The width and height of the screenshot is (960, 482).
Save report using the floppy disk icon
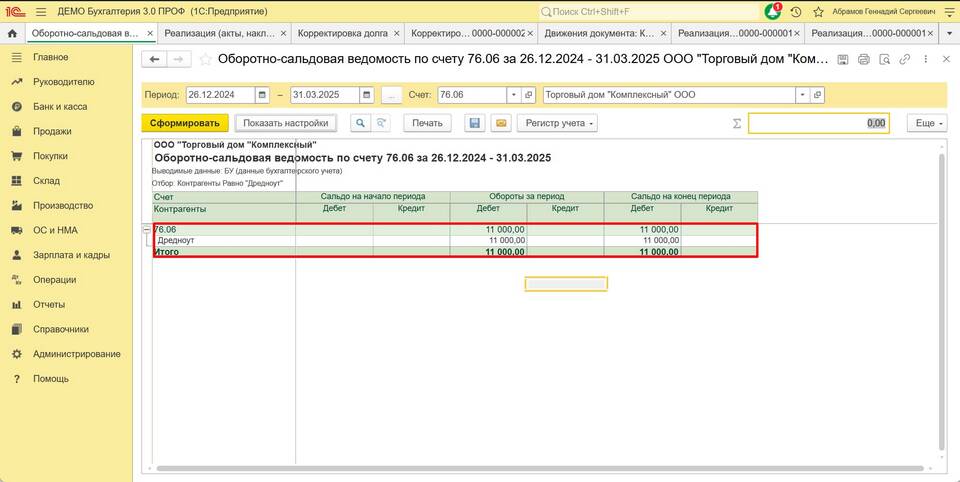pos(475,123)
